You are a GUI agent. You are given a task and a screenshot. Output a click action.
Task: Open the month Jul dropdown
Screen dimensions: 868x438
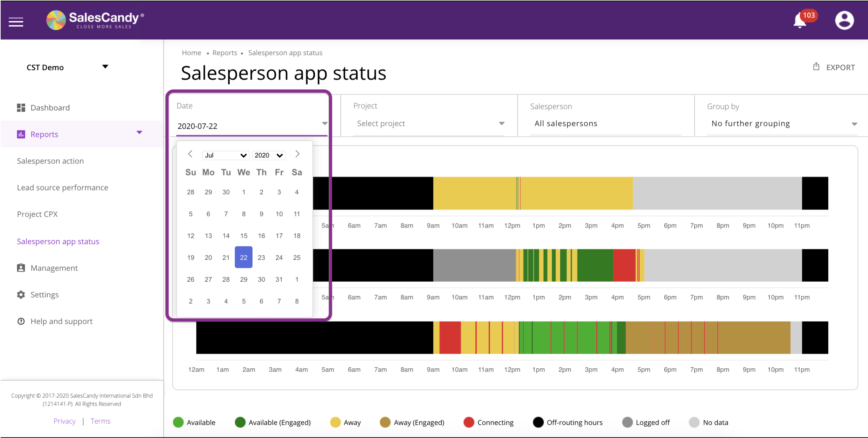(225, 155)
